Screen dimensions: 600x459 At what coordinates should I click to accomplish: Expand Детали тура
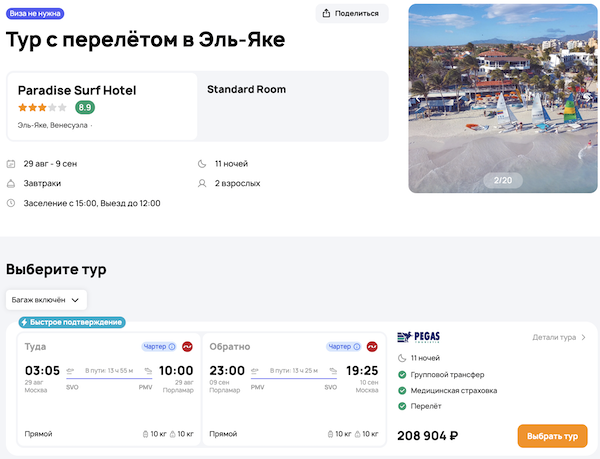(x=559, y=337)
